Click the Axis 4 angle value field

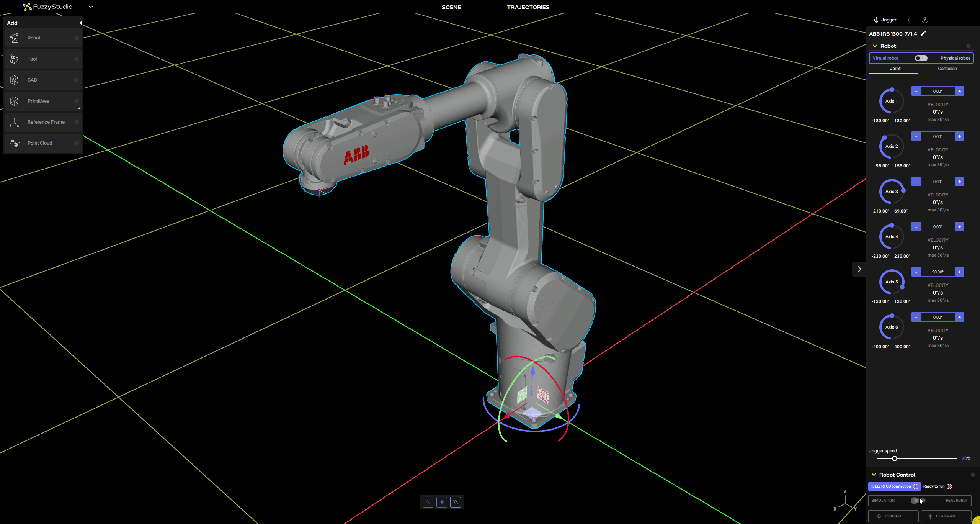(938, 227)
